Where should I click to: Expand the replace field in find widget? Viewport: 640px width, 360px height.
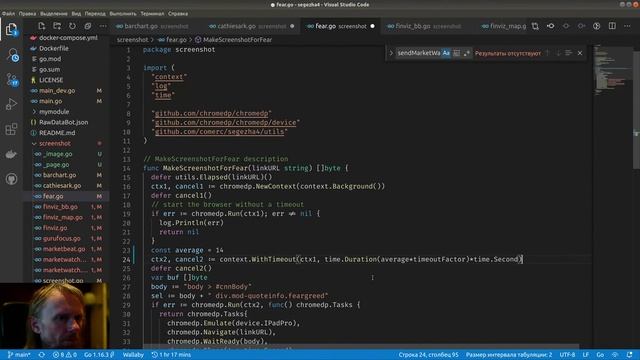click(391, 53)
